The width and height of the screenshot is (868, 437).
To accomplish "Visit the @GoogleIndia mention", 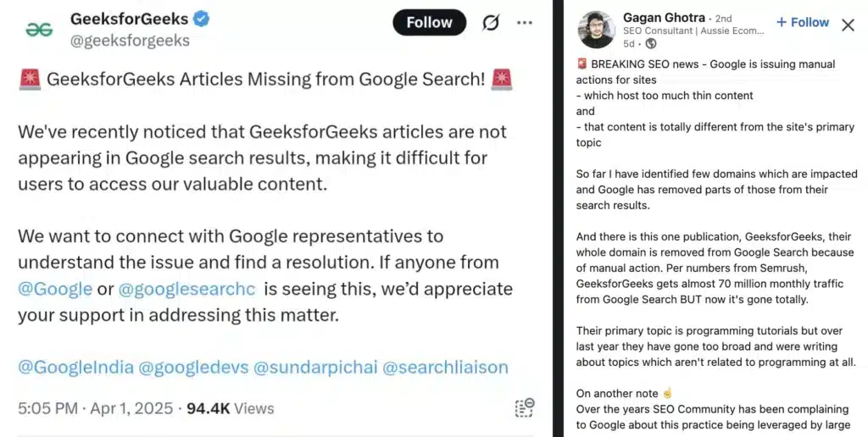I will click(x=74, y=368).
